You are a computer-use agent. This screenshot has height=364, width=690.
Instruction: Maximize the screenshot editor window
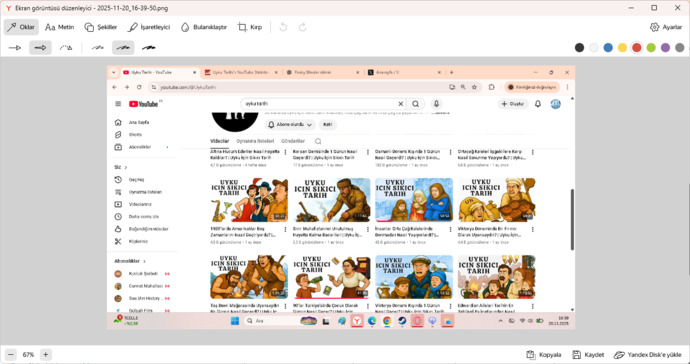coord(654,8)
